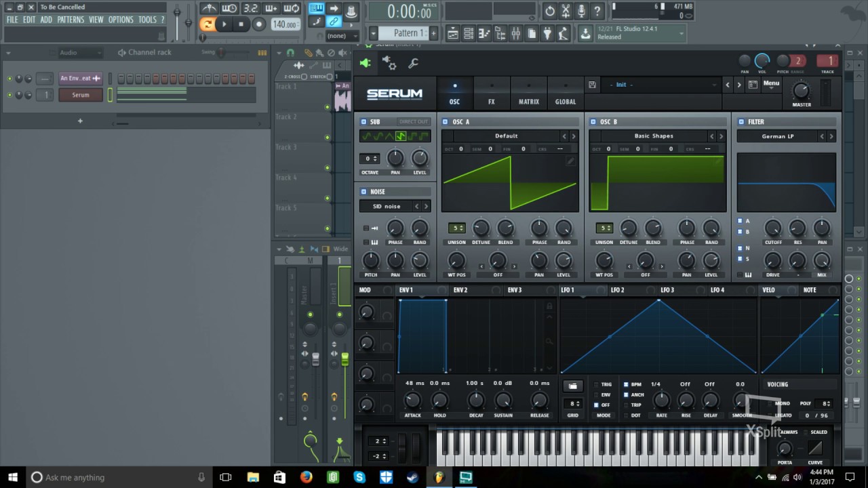Click the record button in transport

click(x=258, y=24)
